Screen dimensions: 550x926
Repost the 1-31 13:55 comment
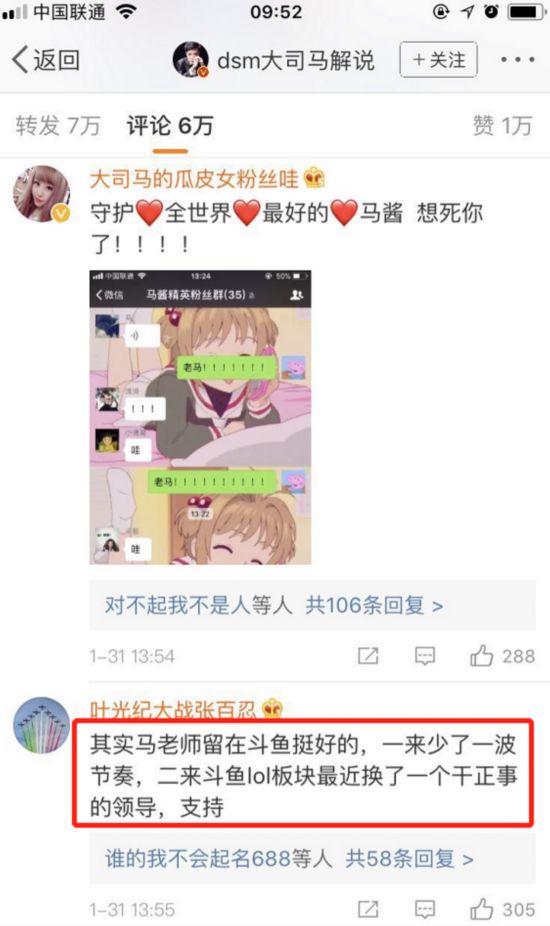(368, 909)
